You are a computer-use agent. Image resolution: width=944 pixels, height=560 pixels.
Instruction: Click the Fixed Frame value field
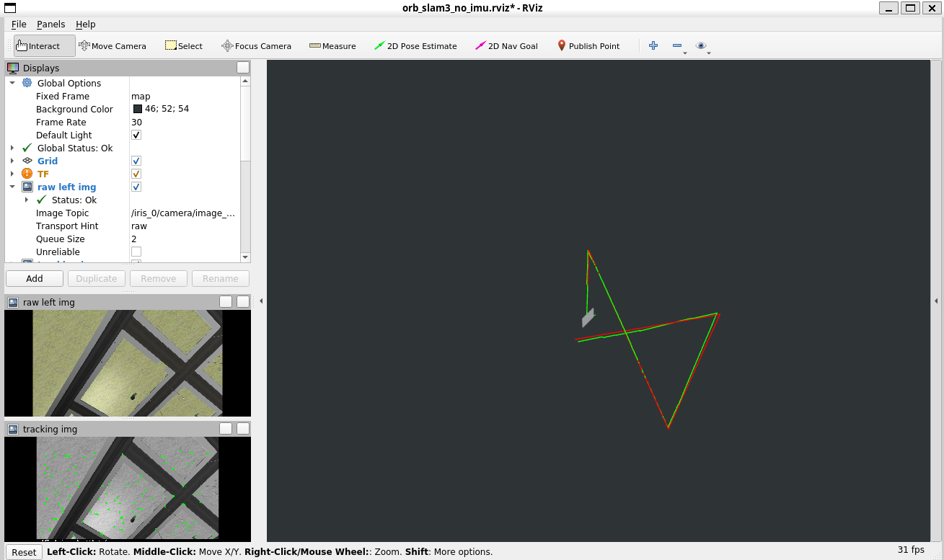pos(185,96)
